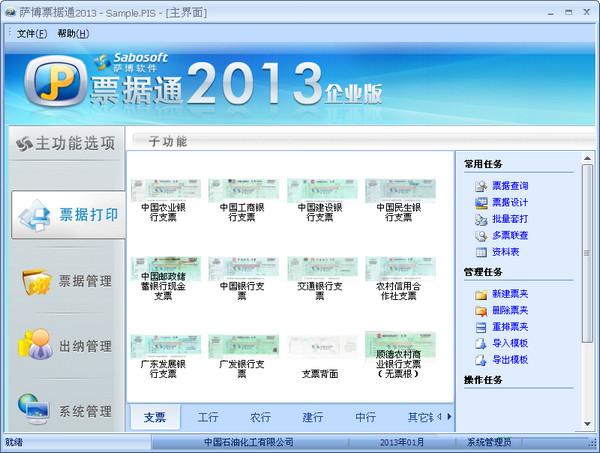The image size is (600, 453).
Task: Click the 出纳管理 user icon
Action: point(36,344)
